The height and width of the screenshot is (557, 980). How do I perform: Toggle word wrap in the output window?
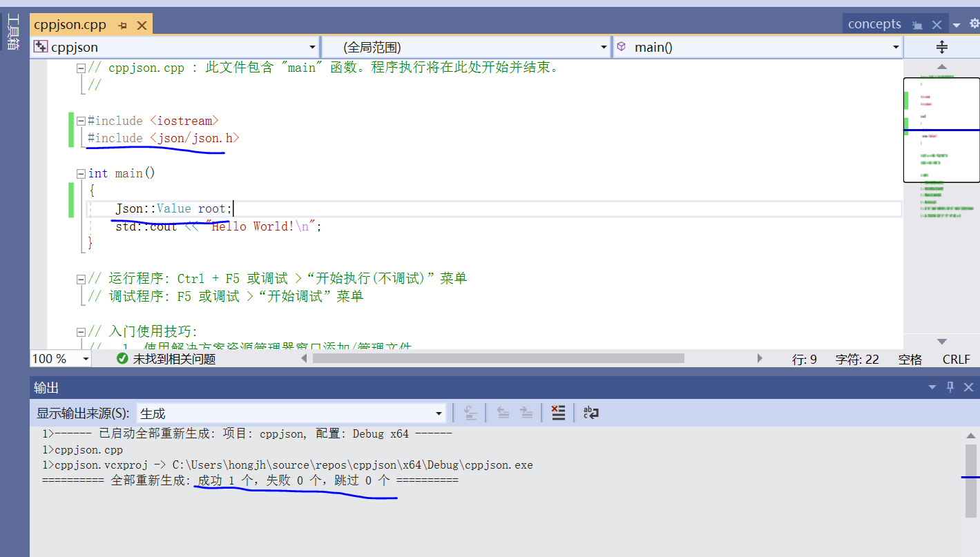[x=590, y=412]
